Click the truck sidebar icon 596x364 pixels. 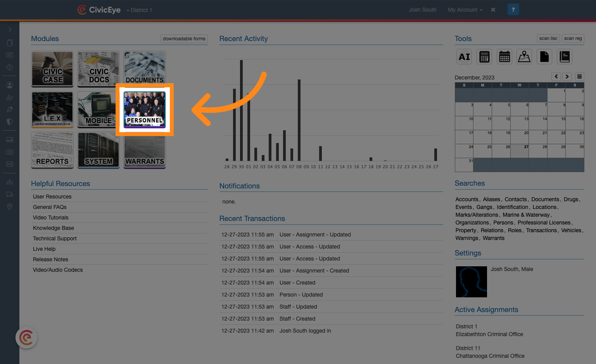10,194
